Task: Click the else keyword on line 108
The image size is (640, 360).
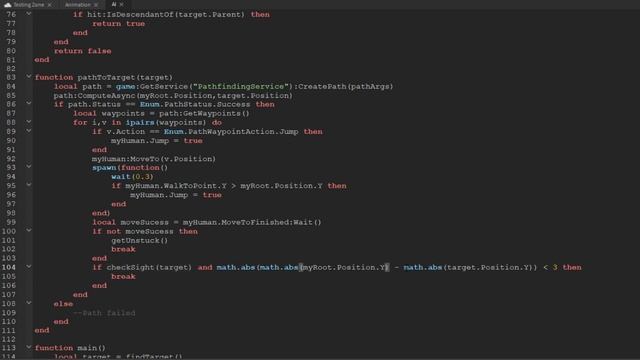Action: click(x=63, y=304)
